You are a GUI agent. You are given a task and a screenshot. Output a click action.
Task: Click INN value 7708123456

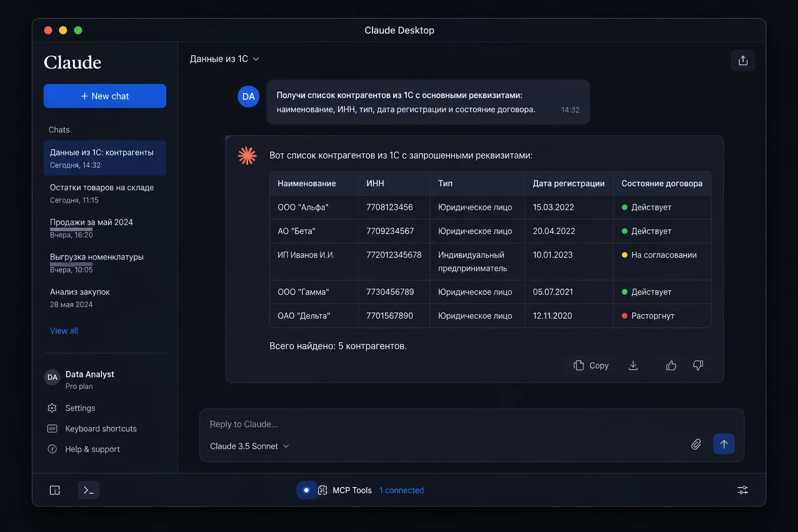pyautogui.click(x=390, y=207)
